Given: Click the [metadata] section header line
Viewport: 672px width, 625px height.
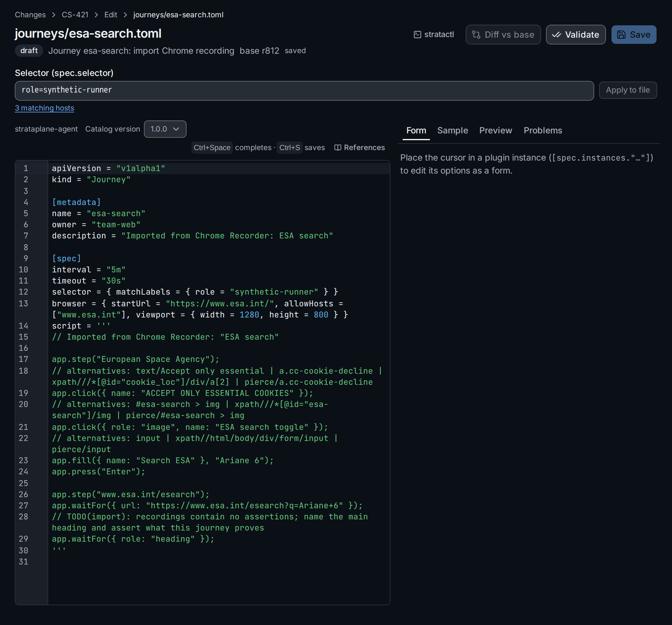Looking at the screenshot, I should coord(76,202).
